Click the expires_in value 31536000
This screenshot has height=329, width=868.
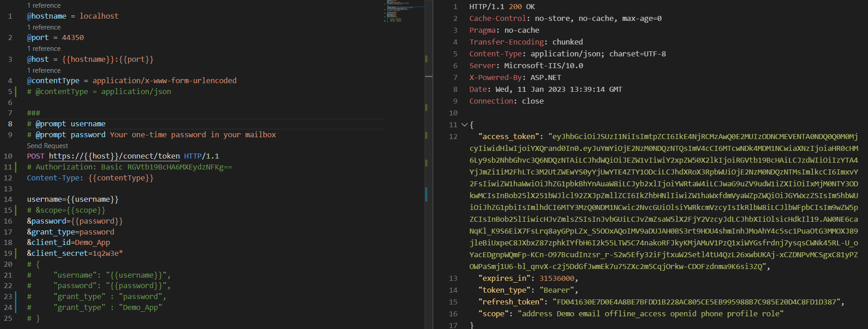557,279
